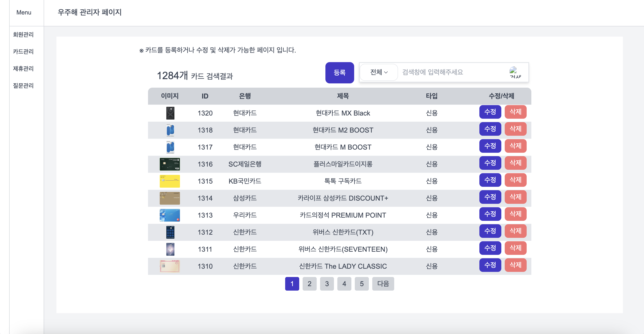Click the 우주해 관리자 페이지 title
The width and height of the screenshot is (644, 334).
[89, 12]
